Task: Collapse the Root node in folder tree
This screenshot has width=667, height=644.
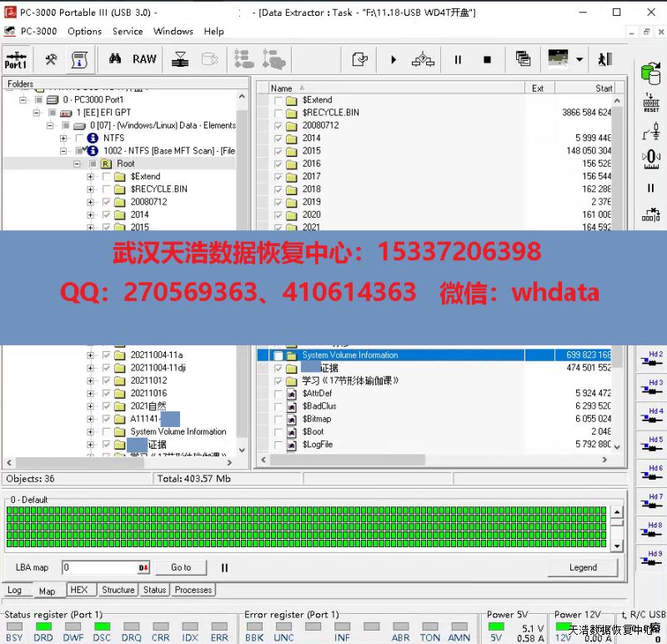Action: click(77, 164)
